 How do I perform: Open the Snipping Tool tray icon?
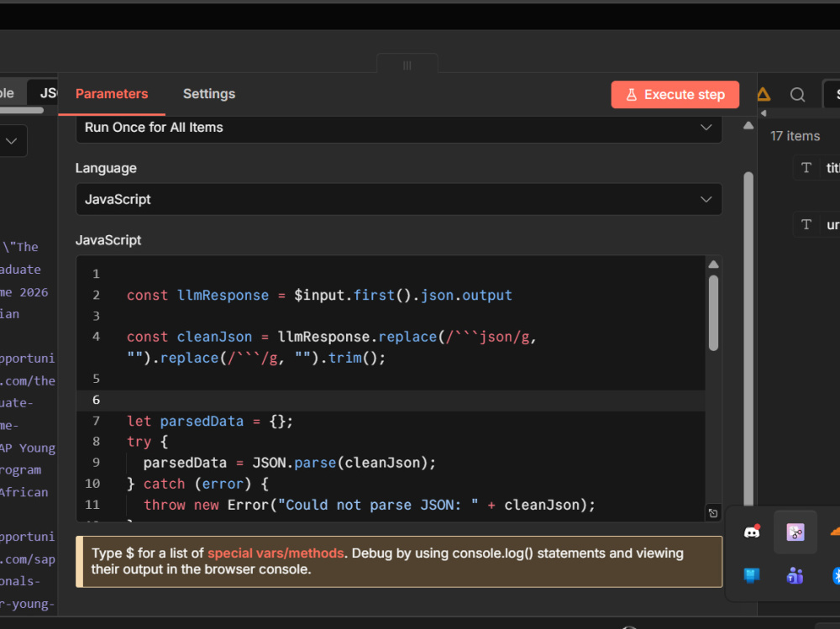795,532
